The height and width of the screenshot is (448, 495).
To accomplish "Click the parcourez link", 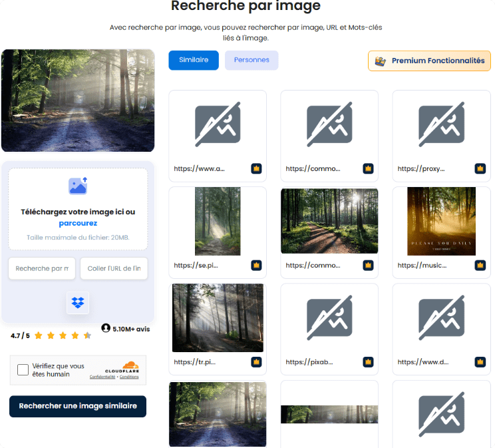I will point(78,223).
